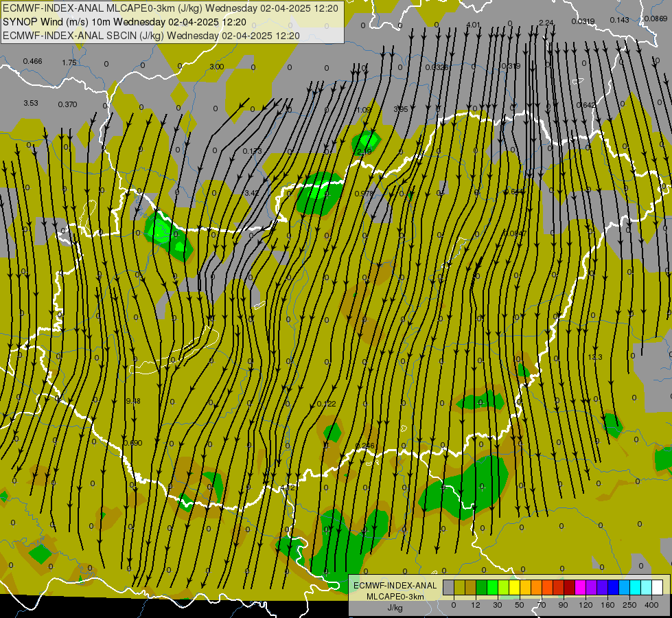Click the SYNOP Wind 10m title line
672x618 pixels.
(x=124, y=22)
